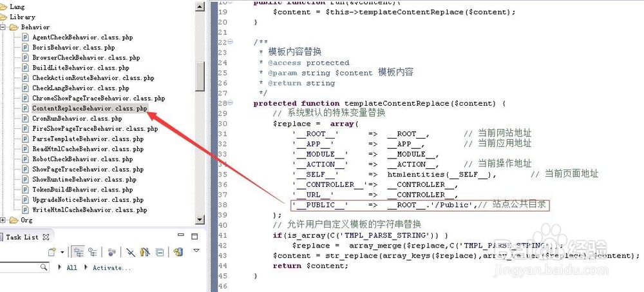Click 'return $content;' on line 44

tap(310, 266)
